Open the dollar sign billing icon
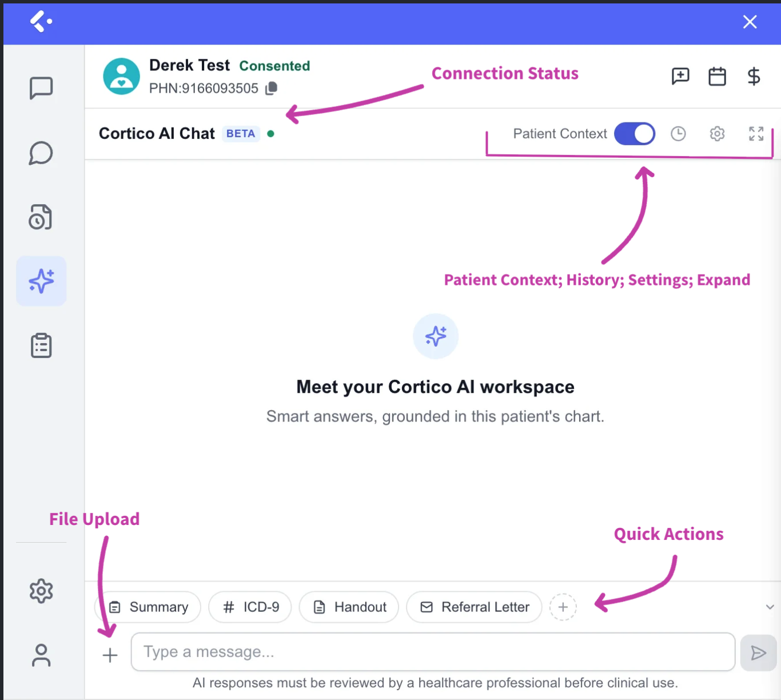781x700 pixels. (754, 76)
